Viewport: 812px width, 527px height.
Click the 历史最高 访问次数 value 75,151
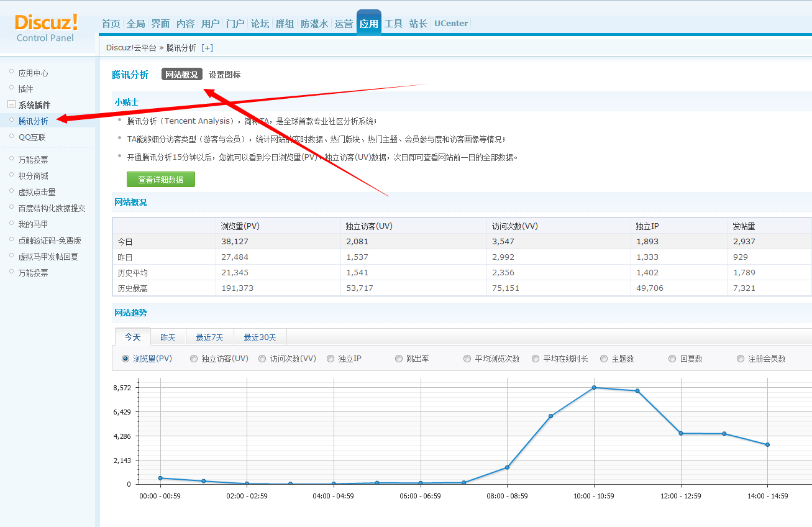pos(506,288)
